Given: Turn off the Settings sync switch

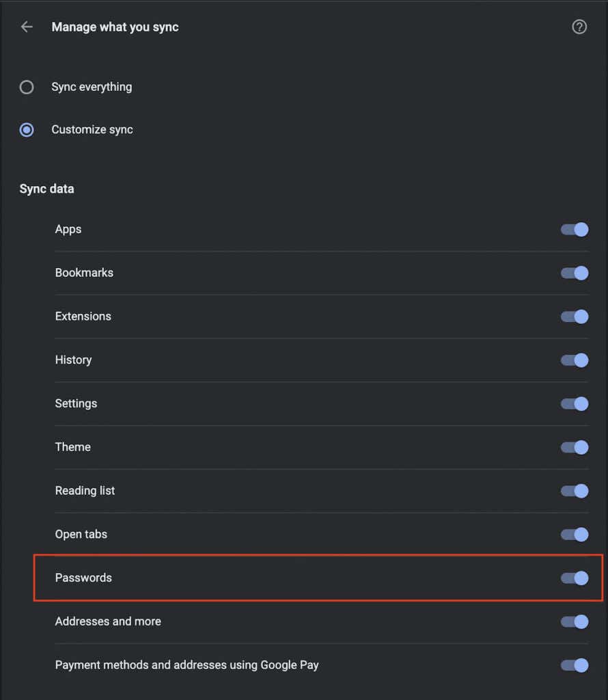Looking at the screenshot, I should (x=574, y=404).
